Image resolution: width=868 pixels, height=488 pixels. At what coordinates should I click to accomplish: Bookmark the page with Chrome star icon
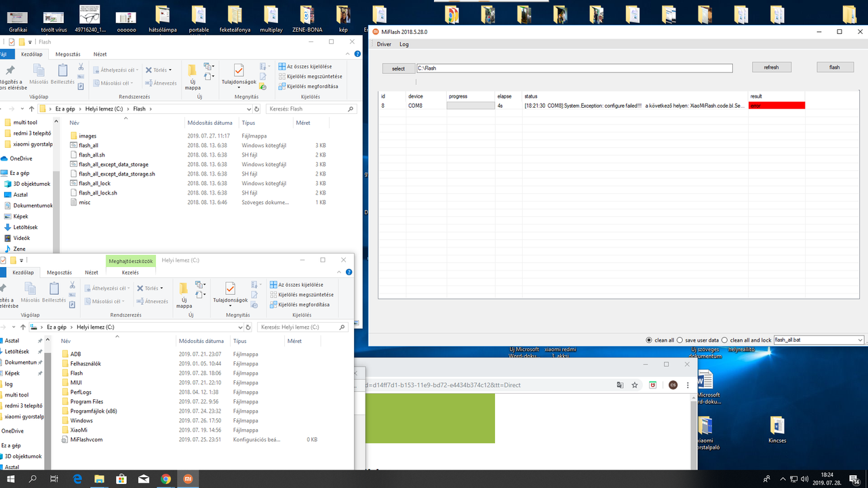pyautogui.click(x=635, y=385)
